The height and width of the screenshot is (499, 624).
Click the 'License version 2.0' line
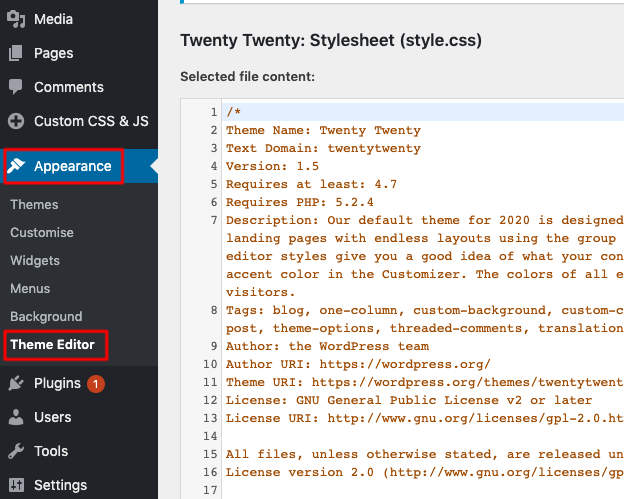tap(425, 472)
